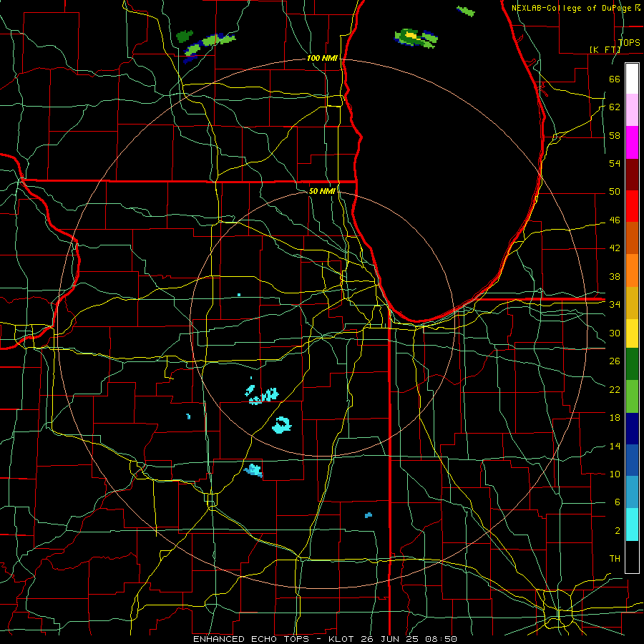
Task: Pick the magenta legend color swatch
Action: (632, 142)
